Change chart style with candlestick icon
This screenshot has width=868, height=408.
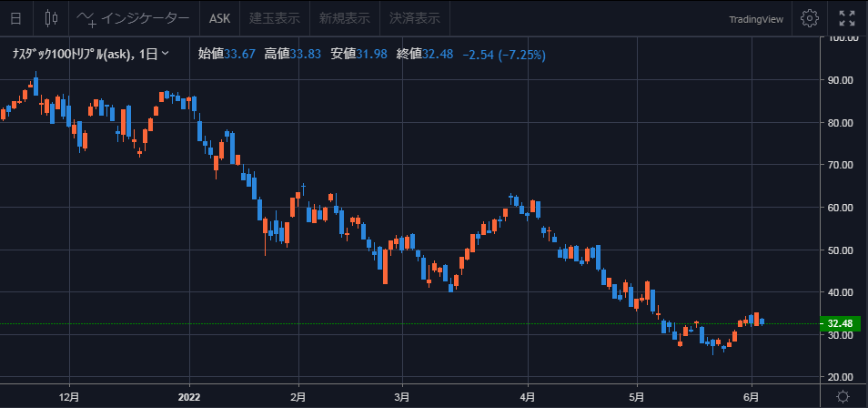tap(51, 18)
